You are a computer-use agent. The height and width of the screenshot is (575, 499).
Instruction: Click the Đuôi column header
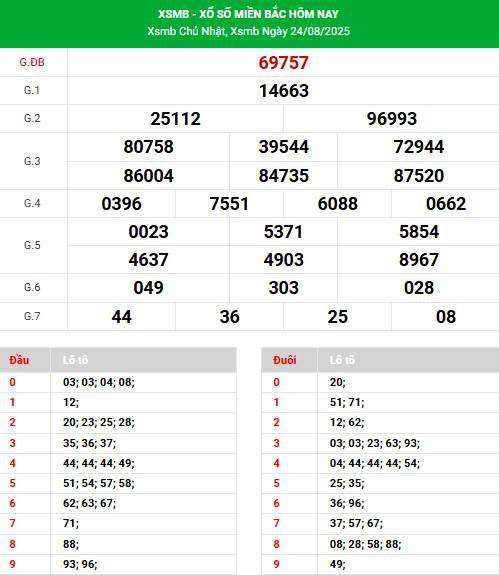coord(285,360)
